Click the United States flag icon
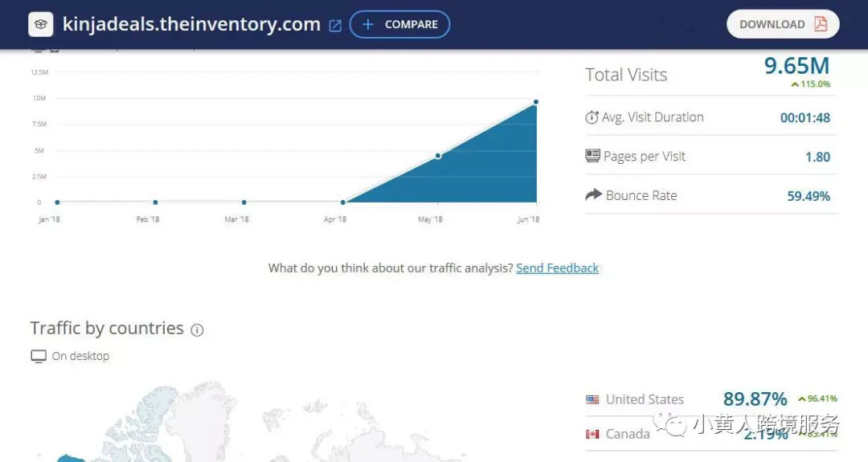 coord(592,399)
